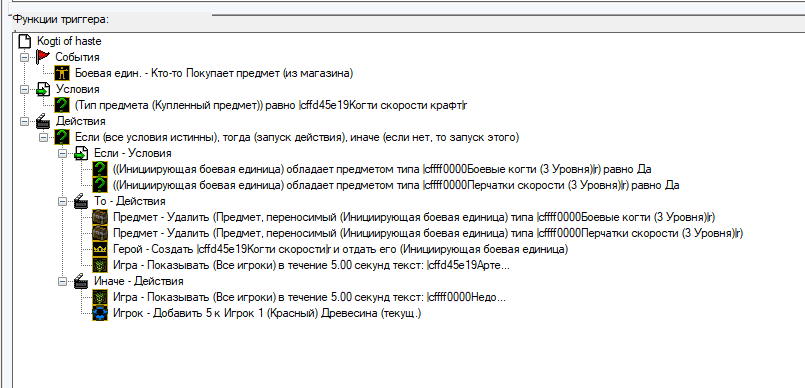Collapse the События tree node
The height and width of the screenshot is (388, 805).
point(24,57)
